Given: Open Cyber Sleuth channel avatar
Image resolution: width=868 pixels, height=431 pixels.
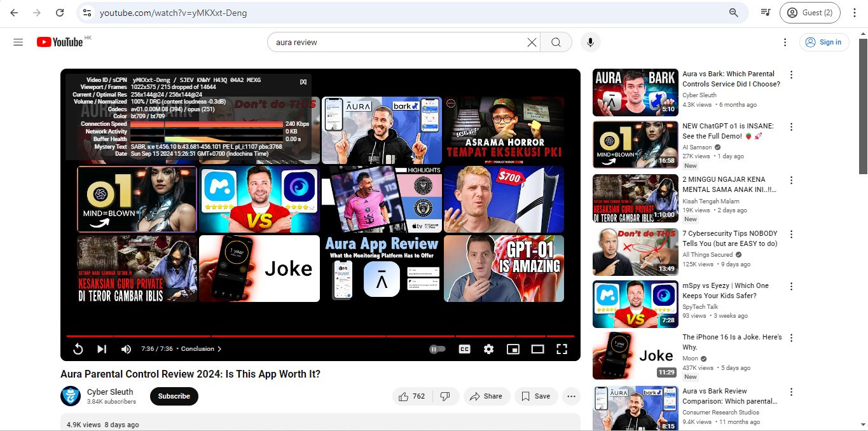Looking at the screenshot, I should click(71, 396).
